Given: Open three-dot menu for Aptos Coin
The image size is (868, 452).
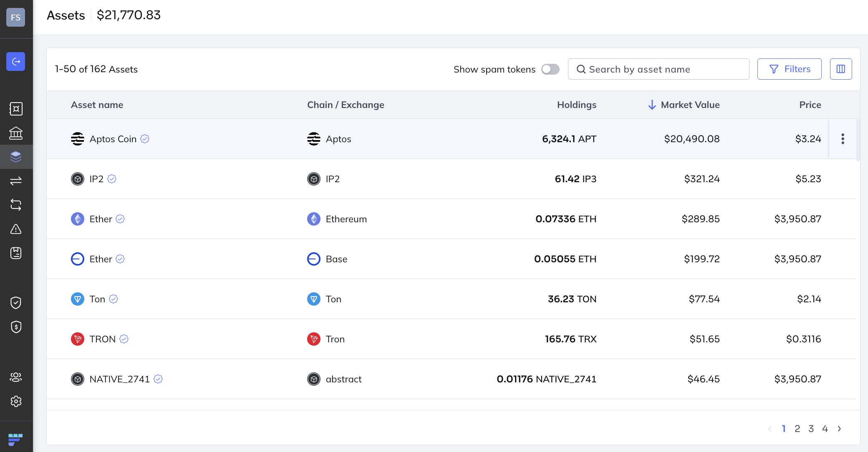Looking at the screenshot, I should (843, 139).
